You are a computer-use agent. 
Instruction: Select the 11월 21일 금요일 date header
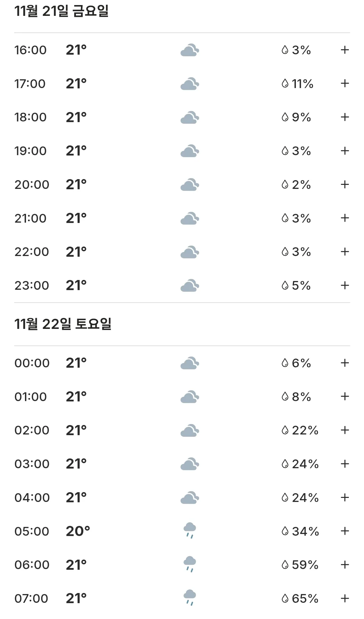(x=61, y=11)
